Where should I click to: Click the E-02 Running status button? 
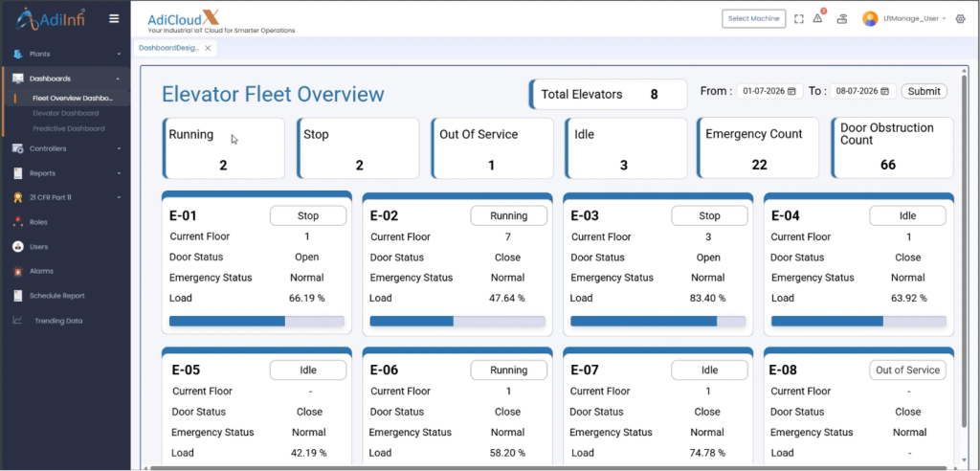click(x=509, y=215)
